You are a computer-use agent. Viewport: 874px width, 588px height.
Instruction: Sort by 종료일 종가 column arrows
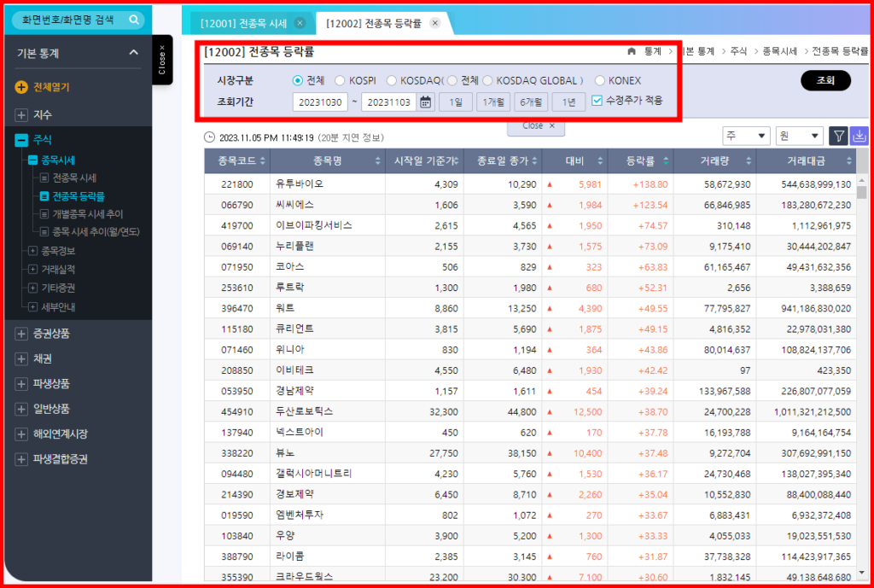coord(534,161)
